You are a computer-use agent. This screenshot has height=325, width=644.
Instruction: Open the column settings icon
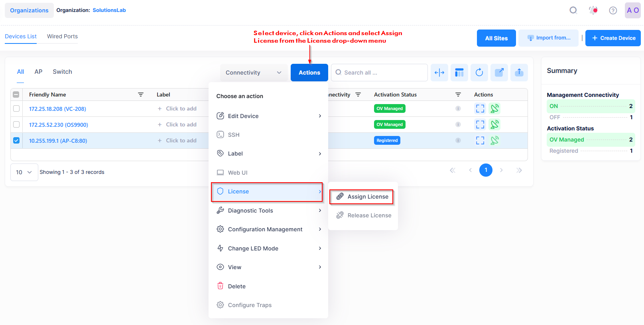[x=459, y=73]
